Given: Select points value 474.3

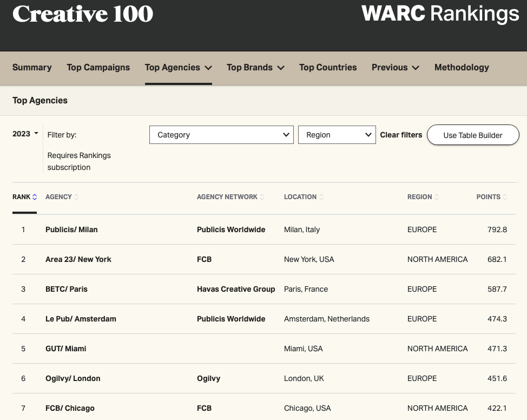Looking at the screenshot, I should point(497,319).
